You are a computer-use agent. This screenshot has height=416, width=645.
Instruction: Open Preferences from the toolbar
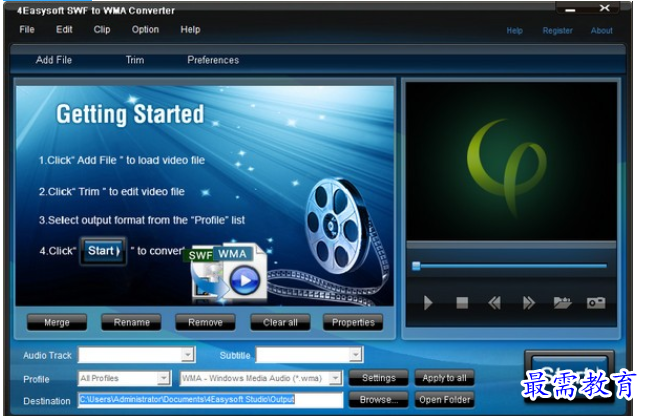tap(213, 60)
